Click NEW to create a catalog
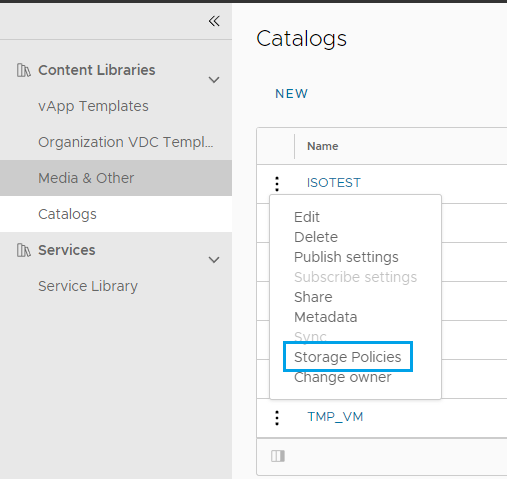507x479 pixels. click(291, 94)
